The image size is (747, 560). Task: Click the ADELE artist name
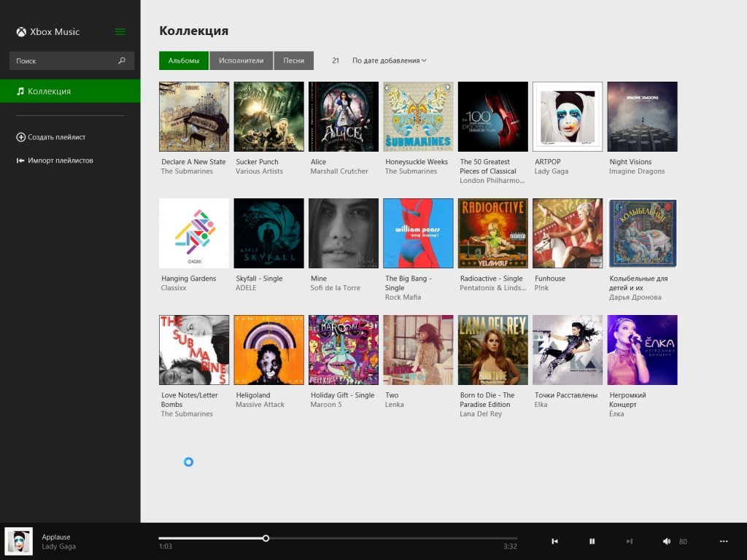coord(246,288)
